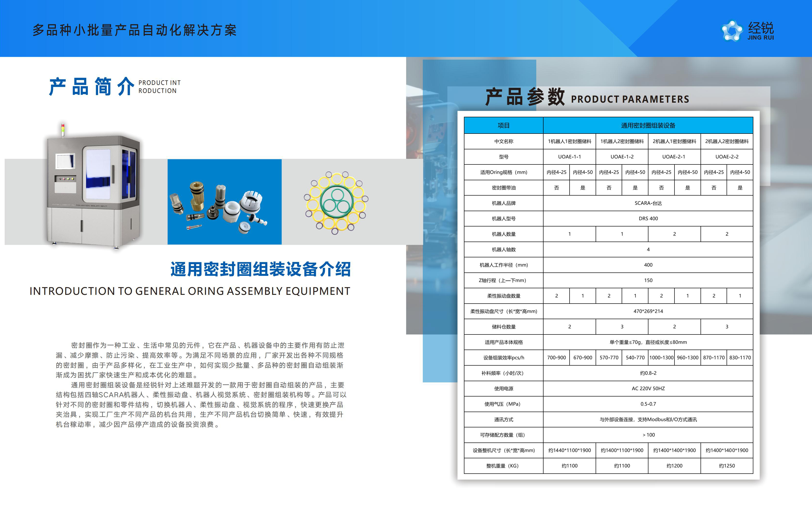Click the row label 储料仓数量
The height and width of the screenshot is (505, 812).
[x=504, y=327]
